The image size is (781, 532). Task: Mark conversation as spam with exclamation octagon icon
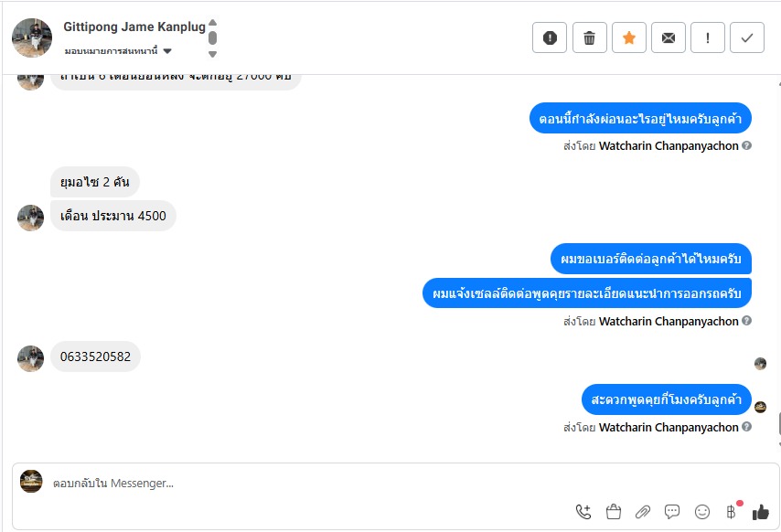point(550,37)
